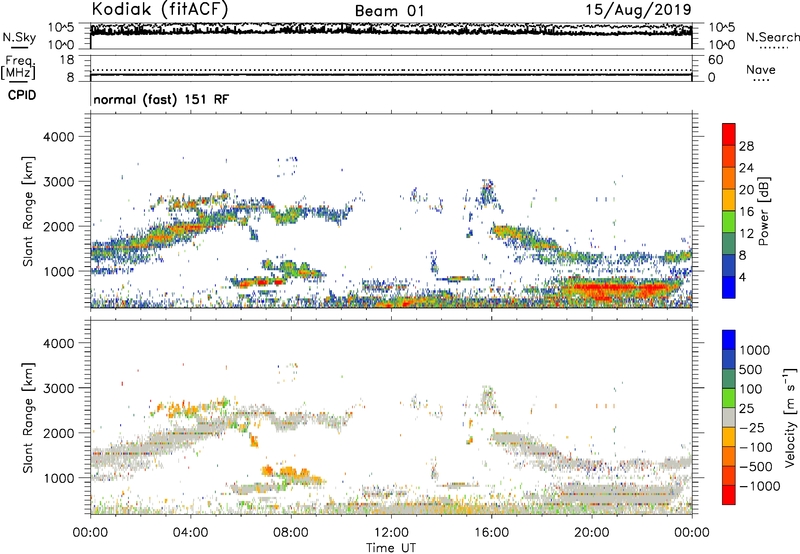Click the velocity colorbar value '-25'
This screenshot has width=800, height=554.
point(753,427)
